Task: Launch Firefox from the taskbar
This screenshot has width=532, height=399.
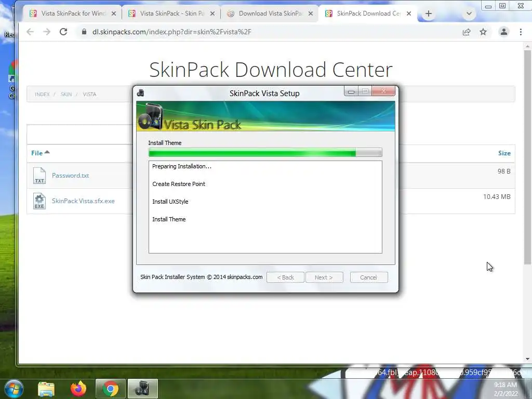Action: coord(78,389)
